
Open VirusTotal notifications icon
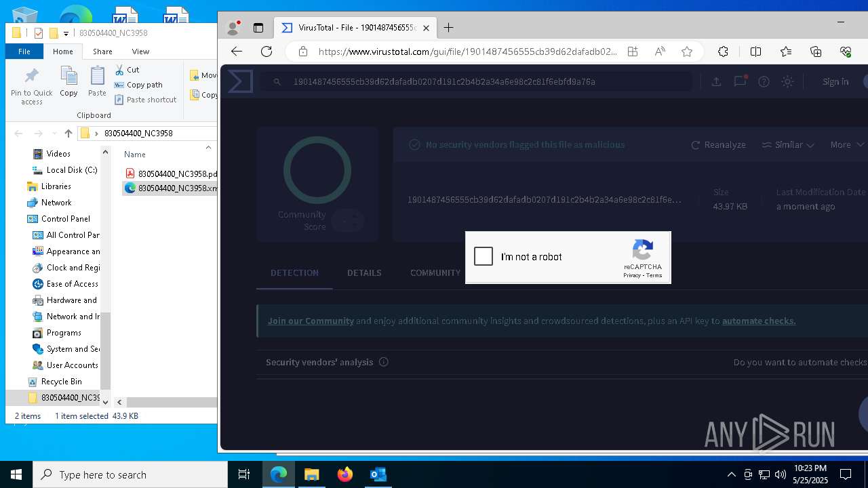(x=740, y=81)
